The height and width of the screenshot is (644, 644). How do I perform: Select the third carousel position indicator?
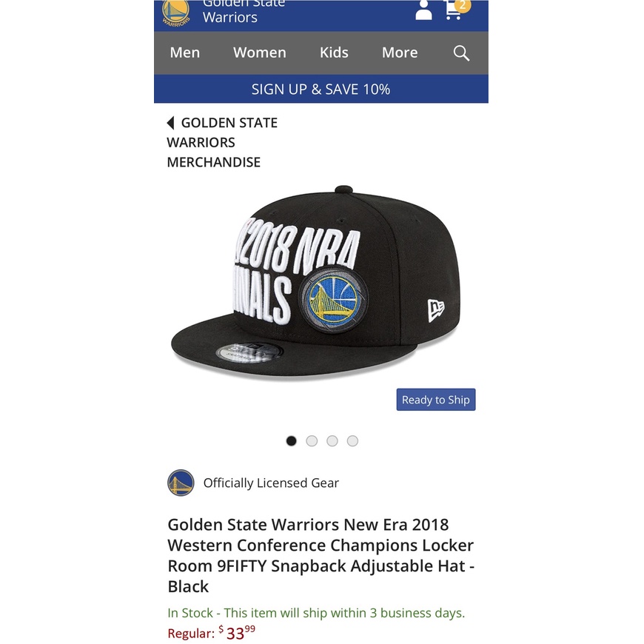pyautogui.click(x=332, y=440)
